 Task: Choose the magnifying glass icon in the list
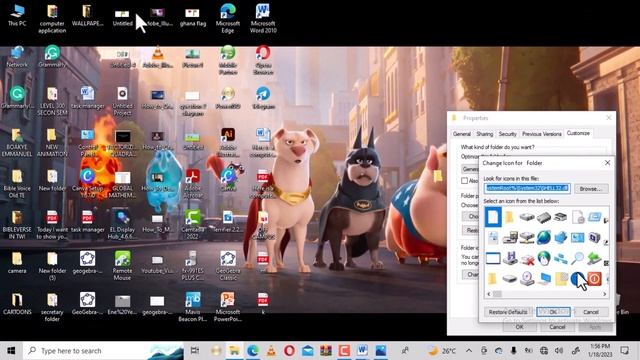click(x=577, y=258)
